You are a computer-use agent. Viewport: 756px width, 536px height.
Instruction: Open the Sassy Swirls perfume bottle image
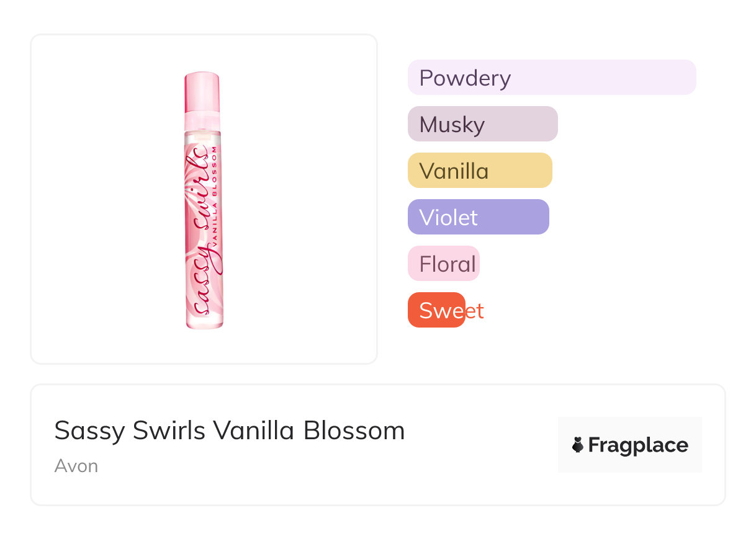click(204, 200)
